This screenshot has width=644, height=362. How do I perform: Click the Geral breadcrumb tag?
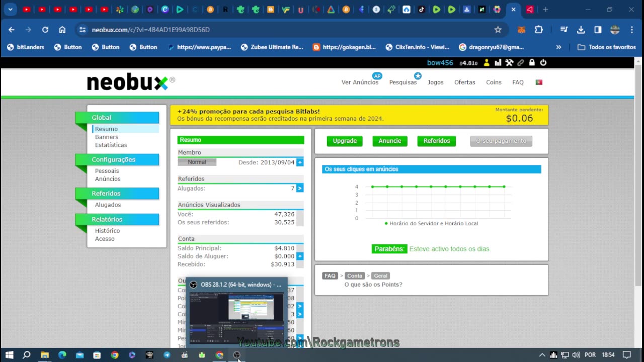[381, 276]
